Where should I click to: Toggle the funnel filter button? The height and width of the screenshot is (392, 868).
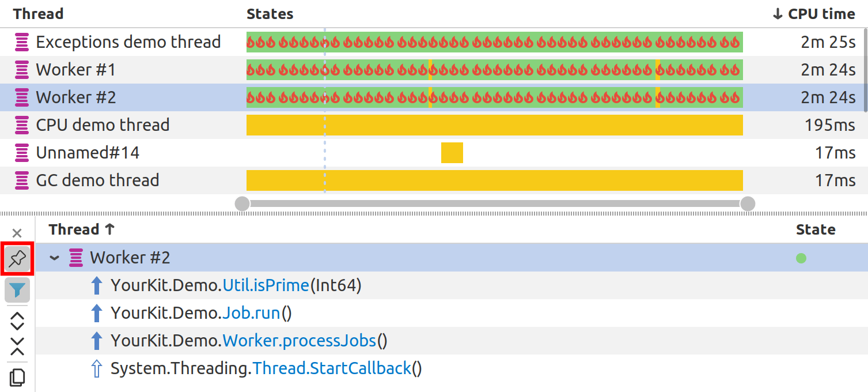pyautogui.click(x=17, y=290)
